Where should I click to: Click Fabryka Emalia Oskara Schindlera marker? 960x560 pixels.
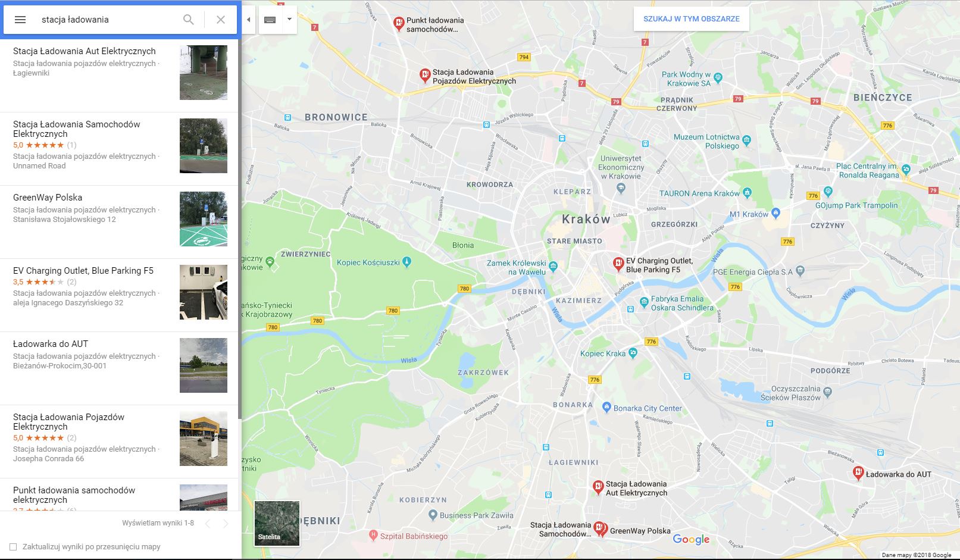coord(644,302)
